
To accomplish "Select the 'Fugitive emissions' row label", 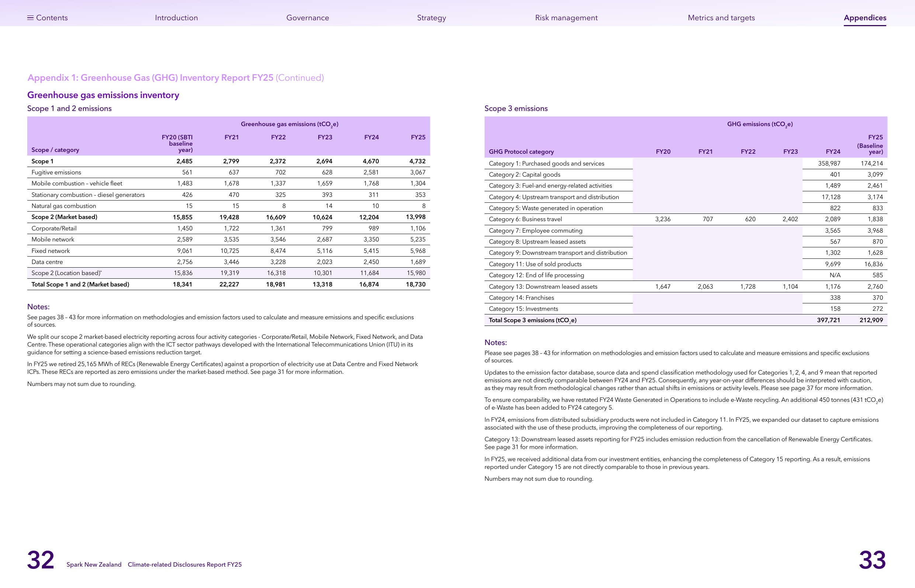I will click(x=56, y=173).
